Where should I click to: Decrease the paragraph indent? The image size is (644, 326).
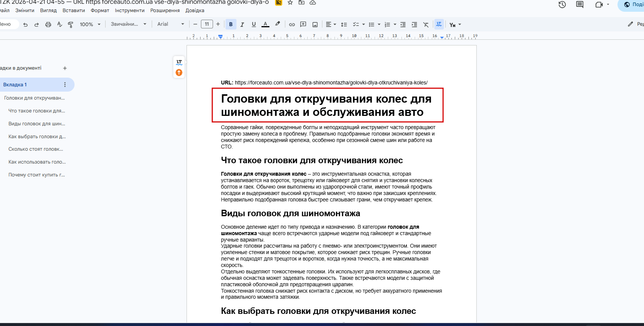pyautogui.click(x=403, y=25)
